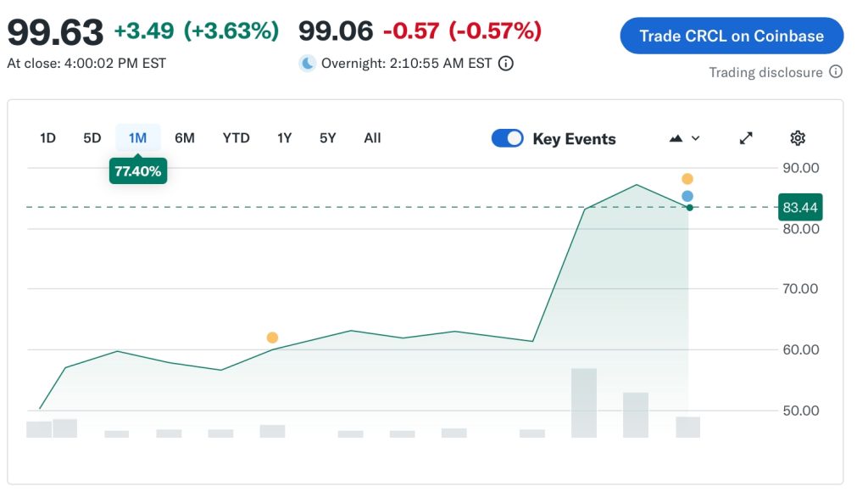The image size is (868, 497).
Task: Switch to the 1D time range
Action: click(x=48, y=137)
